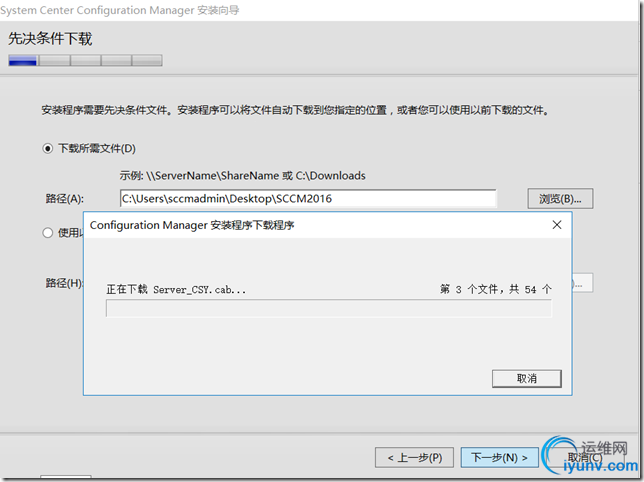
Task: Click the 下一步(N) > button
Action: point(499,457)
